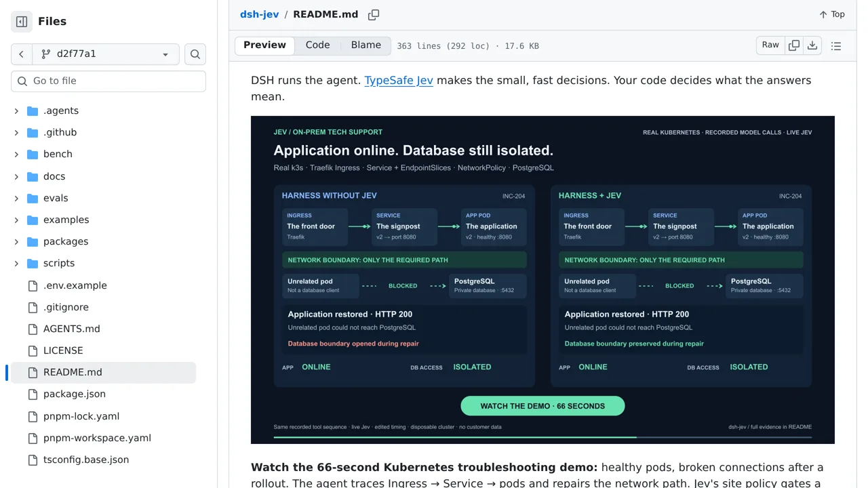Go back in file navigation
Viewport: 868px width, 488px height.
pyautogui.click(x=21, y=54)
